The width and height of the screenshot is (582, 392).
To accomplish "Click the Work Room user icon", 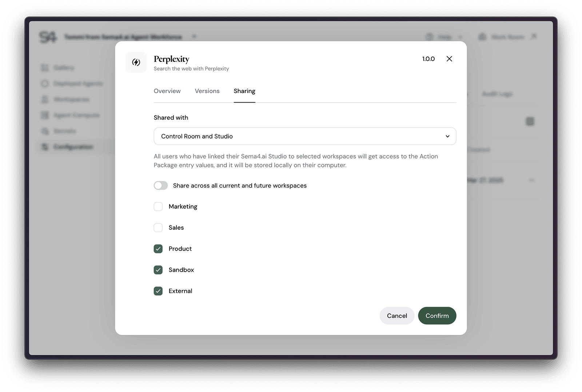I will [483, 36].
